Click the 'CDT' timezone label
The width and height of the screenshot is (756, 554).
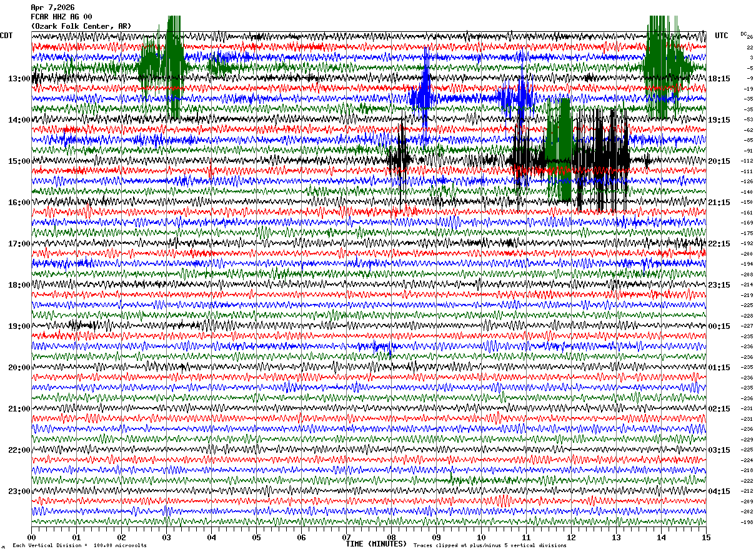(x=6, y=36)
